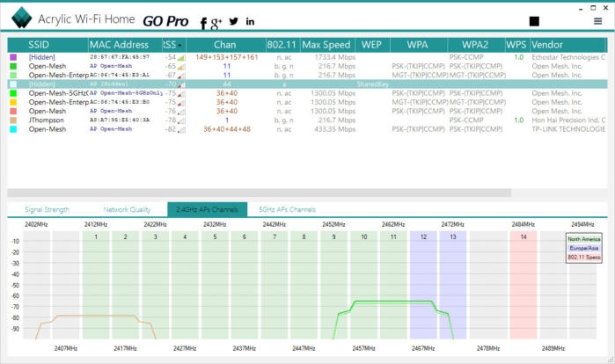Click the horizontal scrollbar under network list
The width and height of the screenshot is (615, 364).
coord(260,193)
